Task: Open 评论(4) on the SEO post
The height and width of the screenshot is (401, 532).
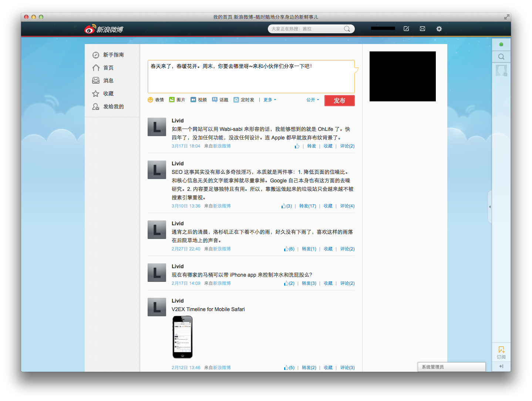Action: (x=347, y=206)
